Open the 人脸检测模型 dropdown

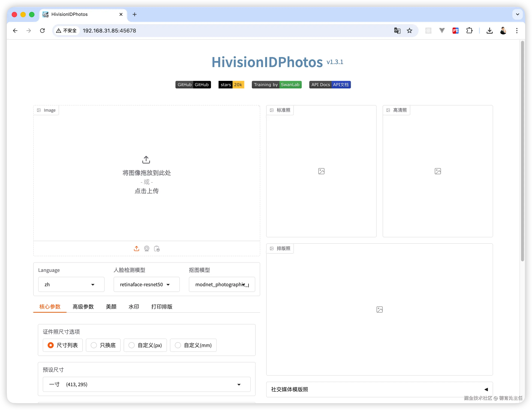[x=147, y=284]
